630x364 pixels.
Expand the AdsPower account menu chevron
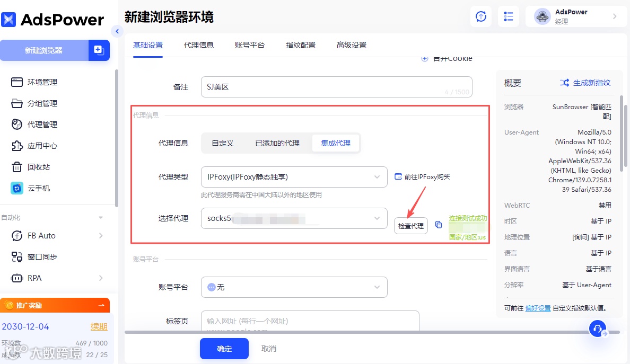pyautogui.click(x=614, y=16)
